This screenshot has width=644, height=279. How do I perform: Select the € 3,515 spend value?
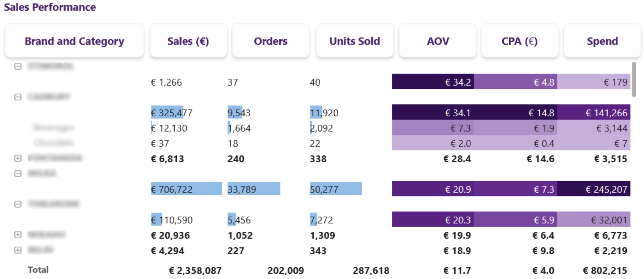tap(611, 159)
